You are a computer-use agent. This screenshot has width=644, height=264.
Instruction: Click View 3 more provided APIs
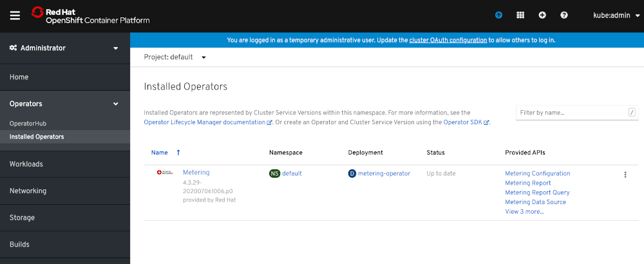pos(524,211)
